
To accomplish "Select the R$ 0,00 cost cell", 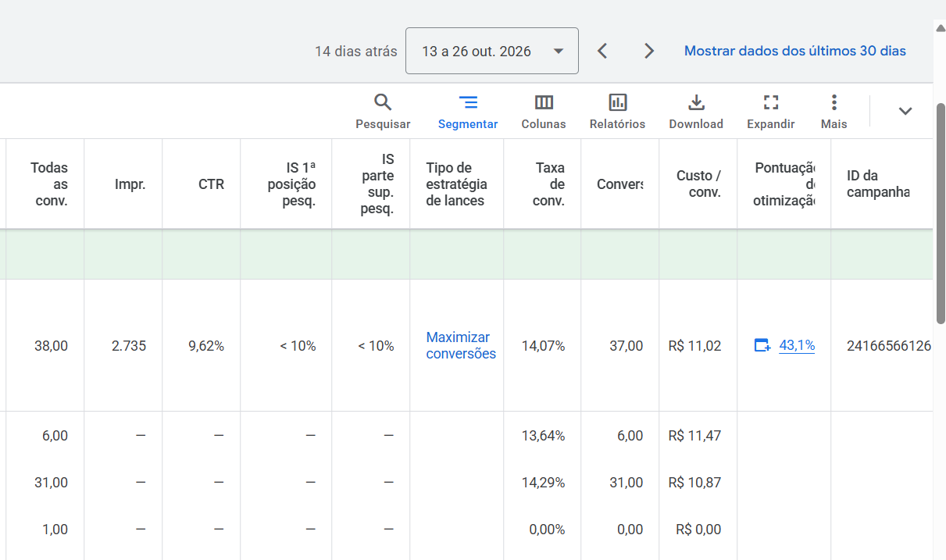I will 698,530.
